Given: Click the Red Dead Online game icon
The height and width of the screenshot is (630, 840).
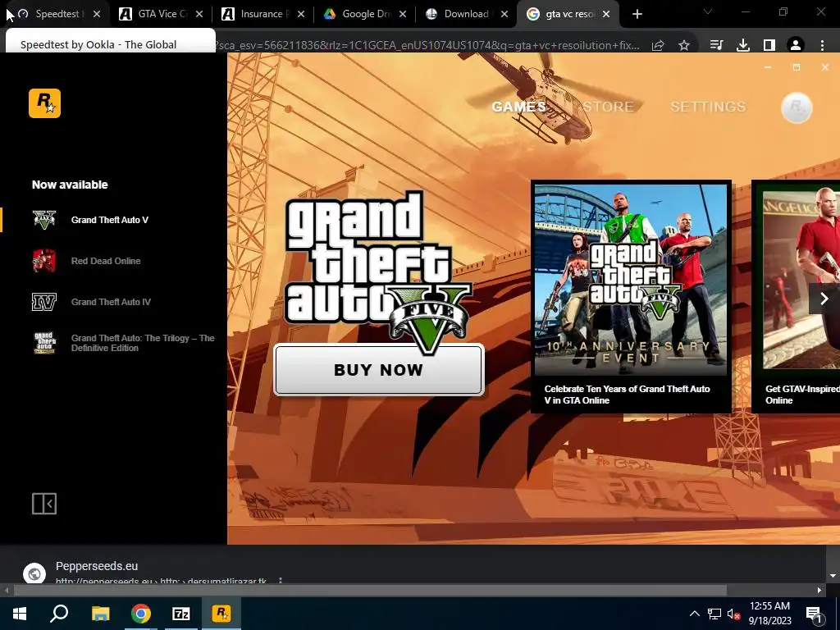Looking at the screenshot, I should pos(44,261).
